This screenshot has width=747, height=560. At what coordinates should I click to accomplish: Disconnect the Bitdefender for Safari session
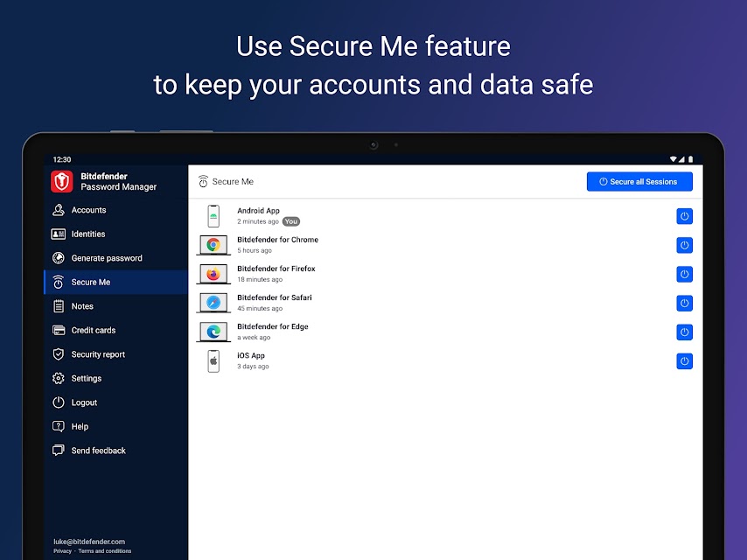tap(684, 303)
